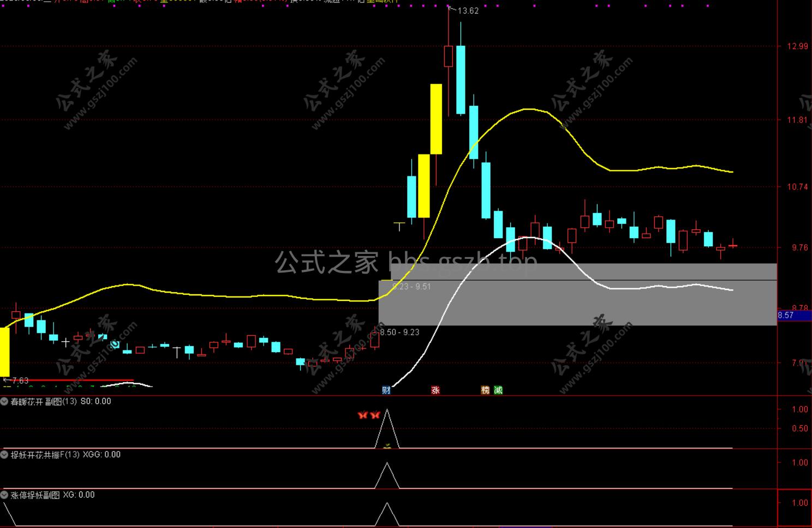Screen dimensions: 812x528
Task: Click the 11.81 price axis value
Action: pos(797,120)
